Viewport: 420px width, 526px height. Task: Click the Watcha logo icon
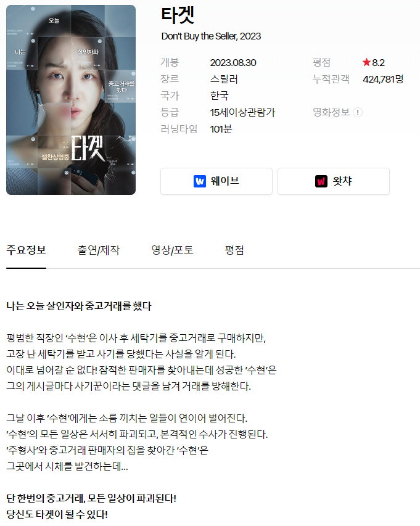click(x=321, y=181)
